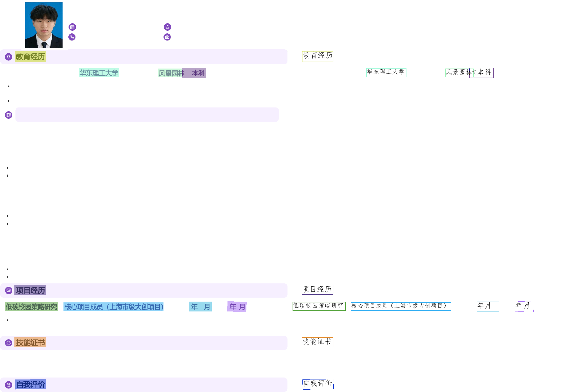Click the blue 核心项目成员 highlighted text
Viewport: 575px width, 392px height.
point(114,307)
